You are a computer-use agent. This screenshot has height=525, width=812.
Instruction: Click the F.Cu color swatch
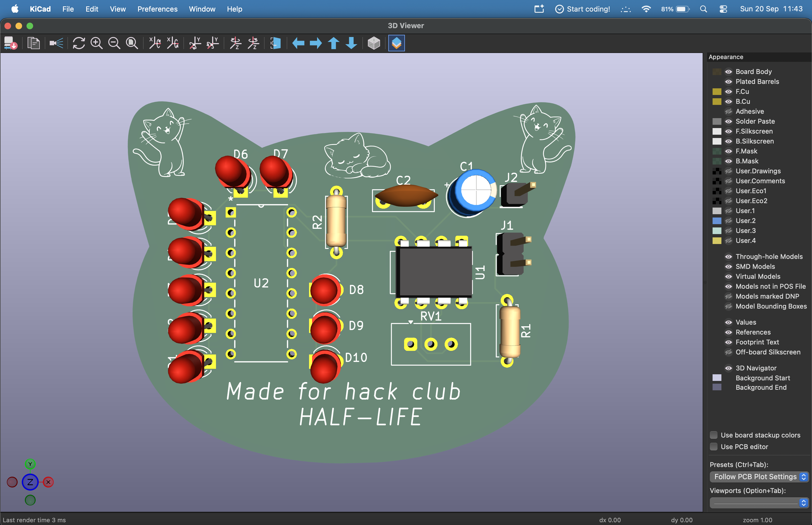(717, 91)
